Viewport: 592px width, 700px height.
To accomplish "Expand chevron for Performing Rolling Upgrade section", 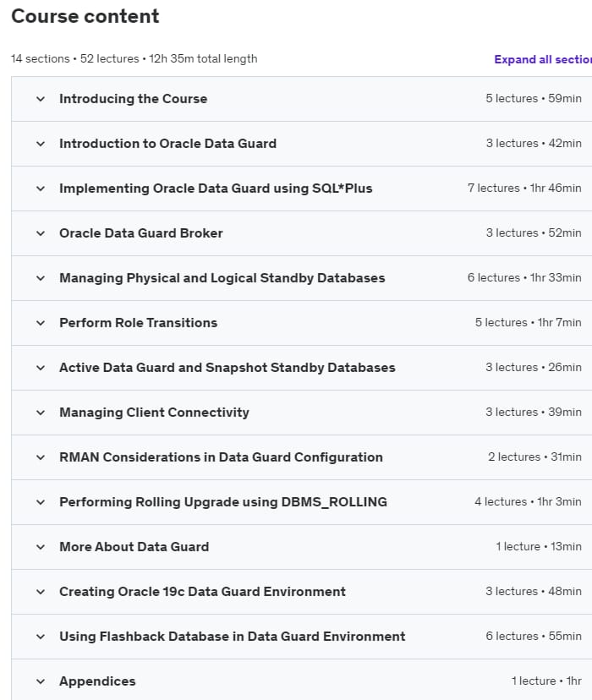I will click(41, 502).
